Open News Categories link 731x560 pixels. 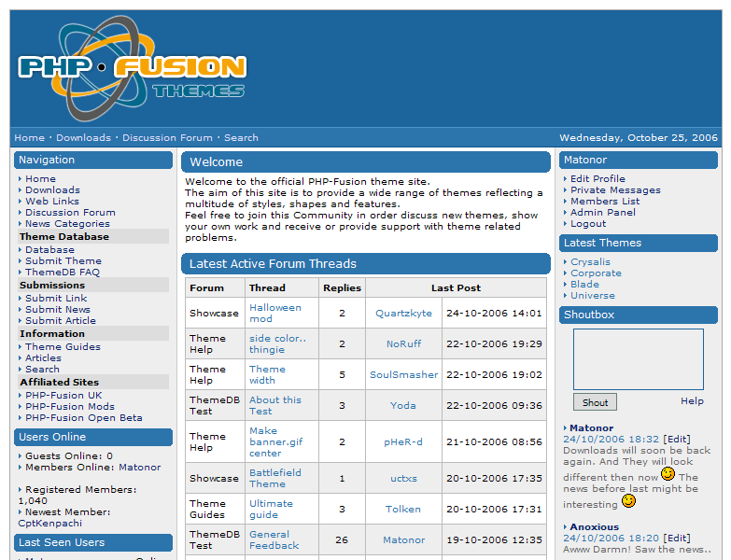tap(67, 224)
